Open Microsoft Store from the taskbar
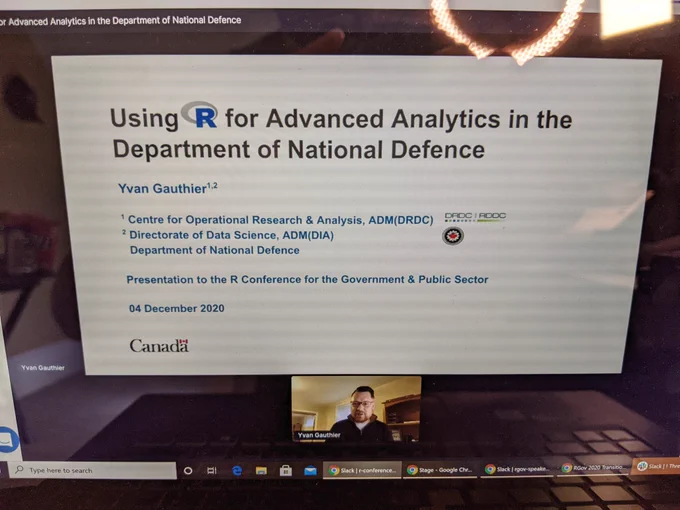Viewport: 680px width, 510px height. click(x=285, y=471)
